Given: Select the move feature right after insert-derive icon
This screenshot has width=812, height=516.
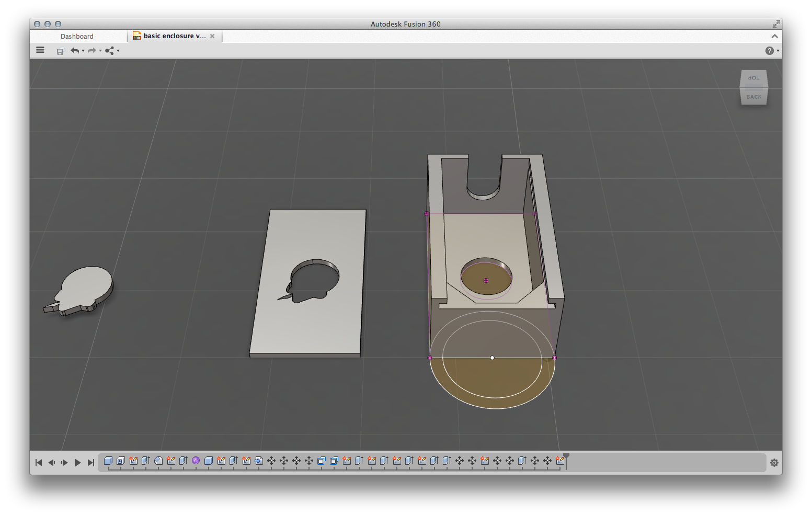Looking at the screenshot, I should pos(271,461).
